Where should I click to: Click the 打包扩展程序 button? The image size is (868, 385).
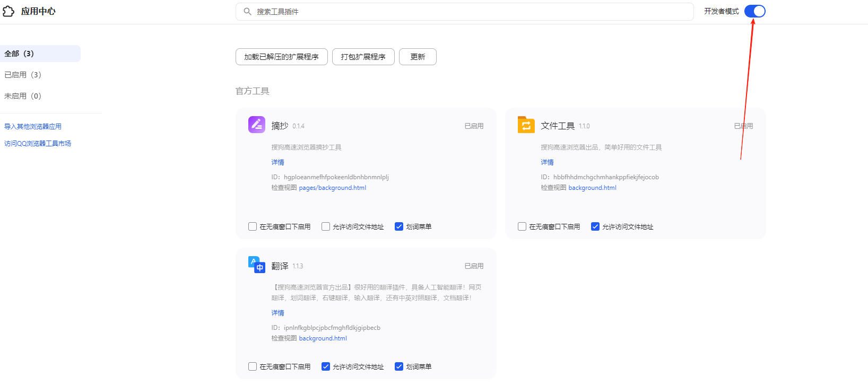click(363, 57)
